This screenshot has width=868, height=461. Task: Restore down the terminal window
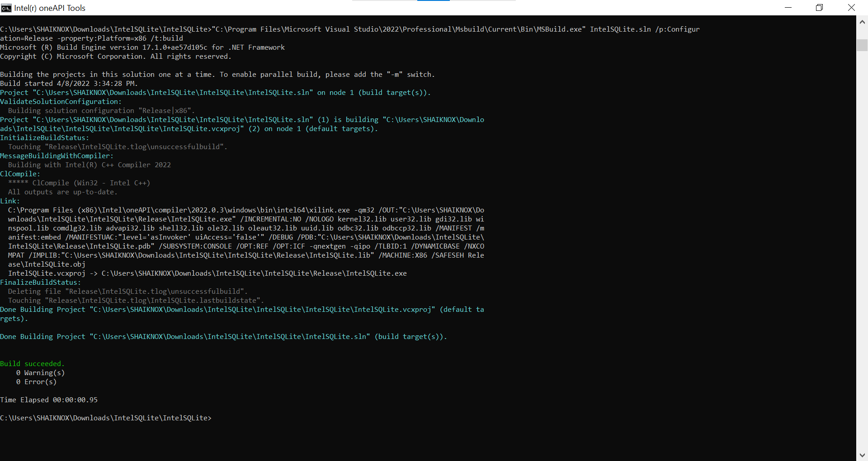click(819, 8)
